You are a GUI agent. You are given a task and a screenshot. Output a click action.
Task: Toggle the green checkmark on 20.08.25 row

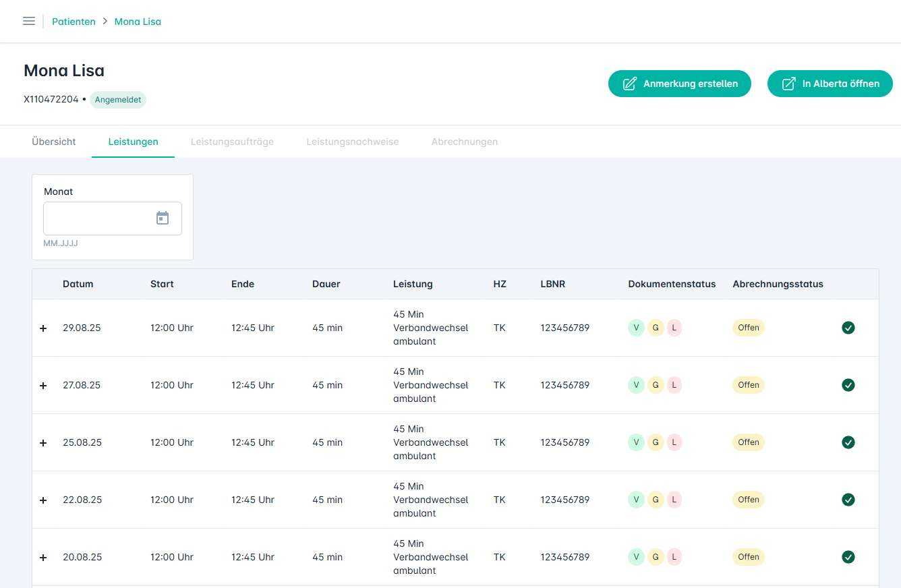[848, 557]
